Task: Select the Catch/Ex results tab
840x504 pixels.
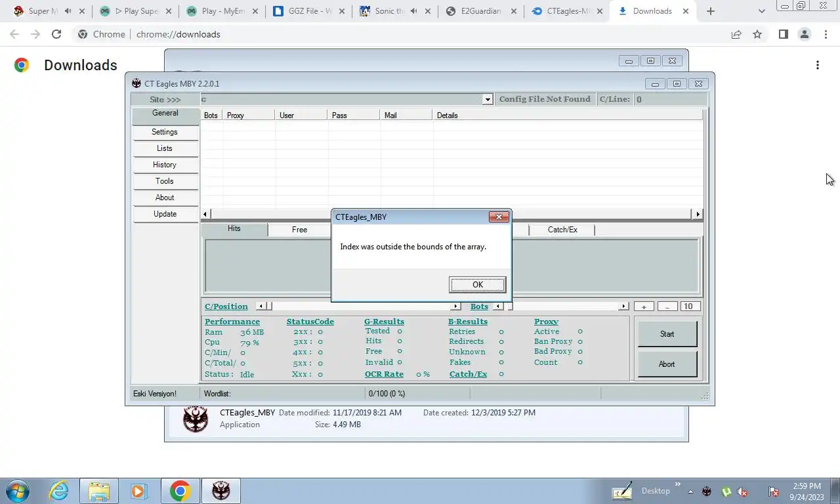Action: [x=562, y=230]
